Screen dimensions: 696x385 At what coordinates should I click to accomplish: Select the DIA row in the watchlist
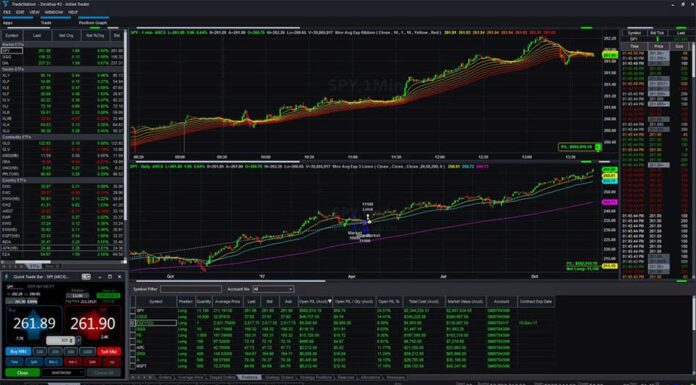[62, 63]
